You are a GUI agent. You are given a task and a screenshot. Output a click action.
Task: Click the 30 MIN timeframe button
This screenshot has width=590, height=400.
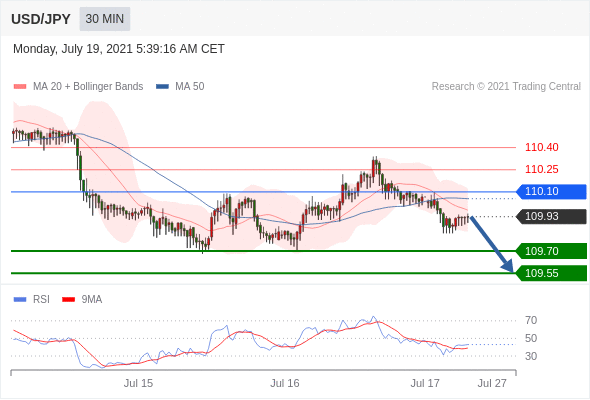pos(105,19)
